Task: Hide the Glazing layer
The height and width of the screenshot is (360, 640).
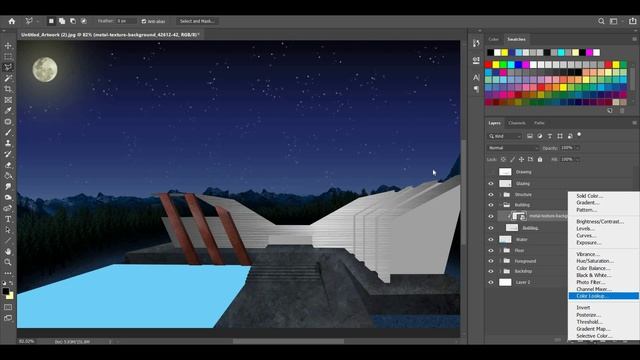Action: point(491,184)
